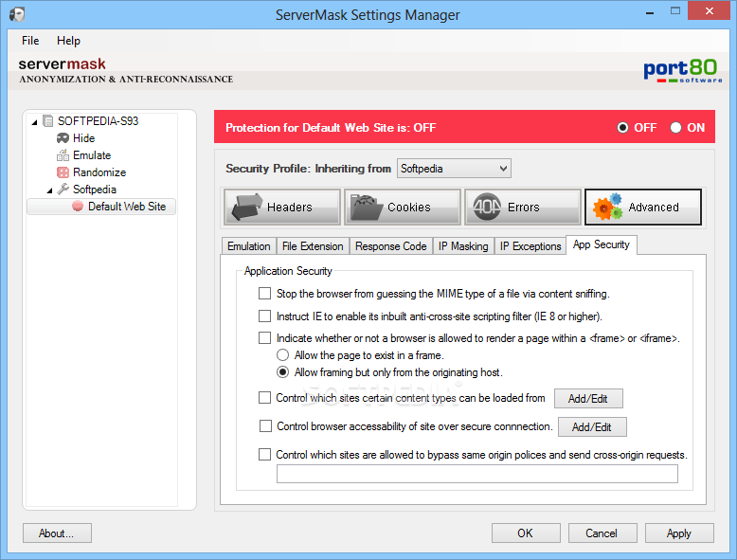
Task: Select Emulate profile in the tree
Action: (x=92, y=155)
